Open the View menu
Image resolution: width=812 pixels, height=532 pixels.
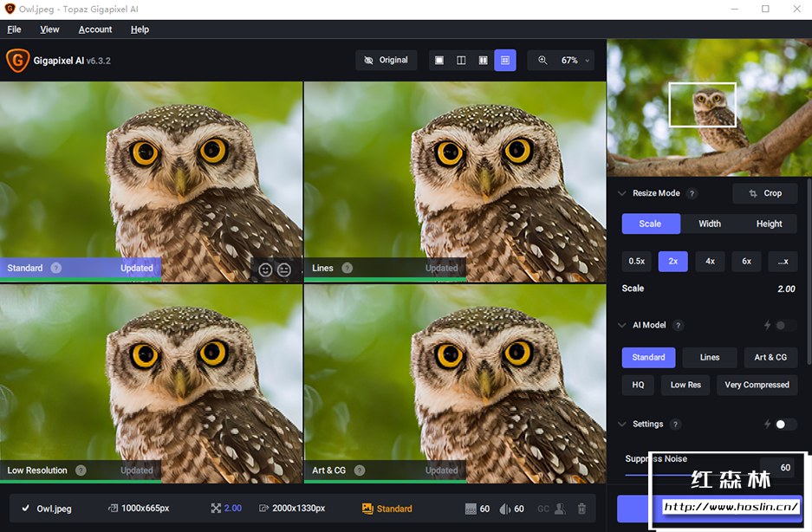click(49, 29)
